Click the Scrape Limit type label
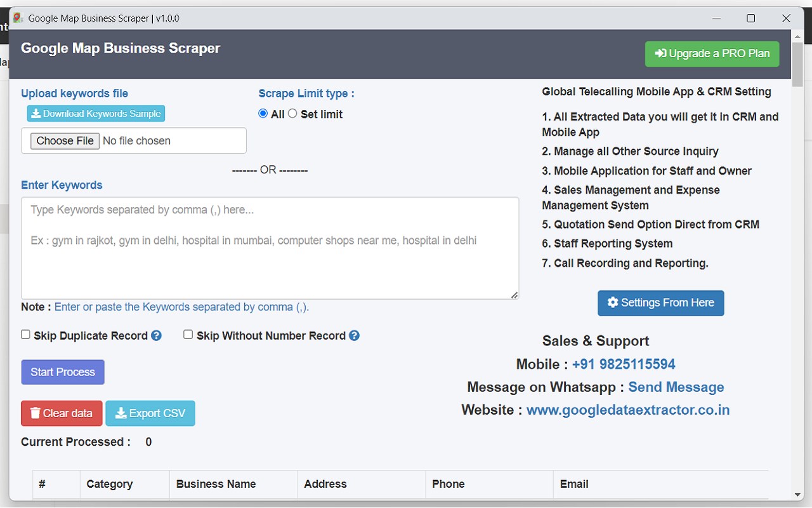The image size is (812, 508). tap(306, 93)
